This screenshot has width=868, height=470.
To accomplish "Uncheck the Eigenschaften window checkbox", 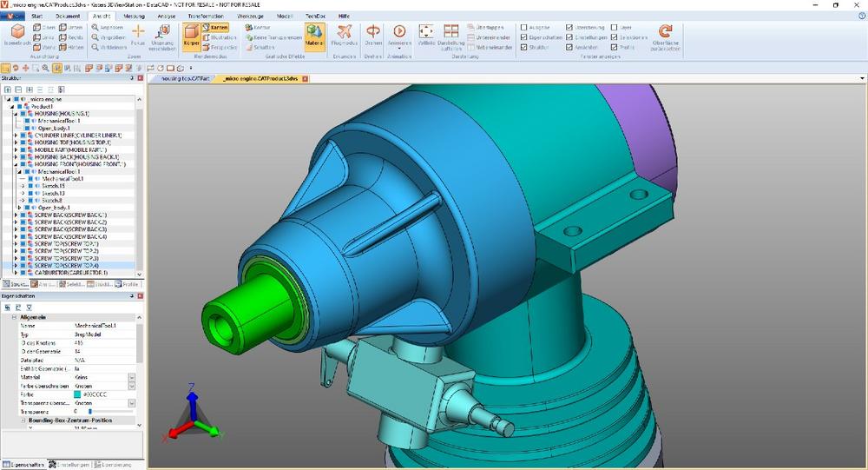I will tap(523, 37).
